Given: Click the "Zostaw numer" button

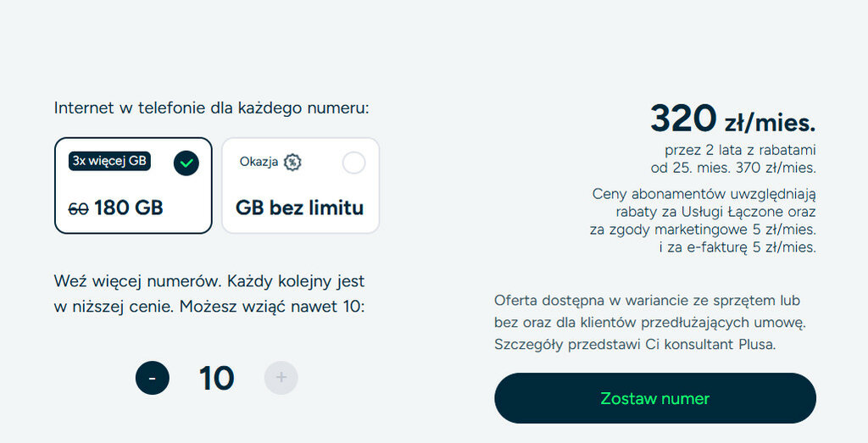Looking at the screenshot, I should [x=654, y=398].
